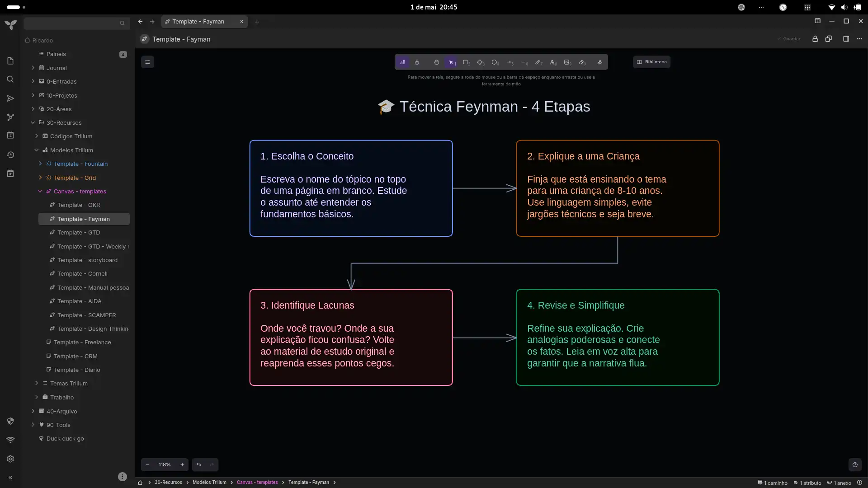Toggle the laser pointer view mode button

pyautogui.click(x=402, y=62)
